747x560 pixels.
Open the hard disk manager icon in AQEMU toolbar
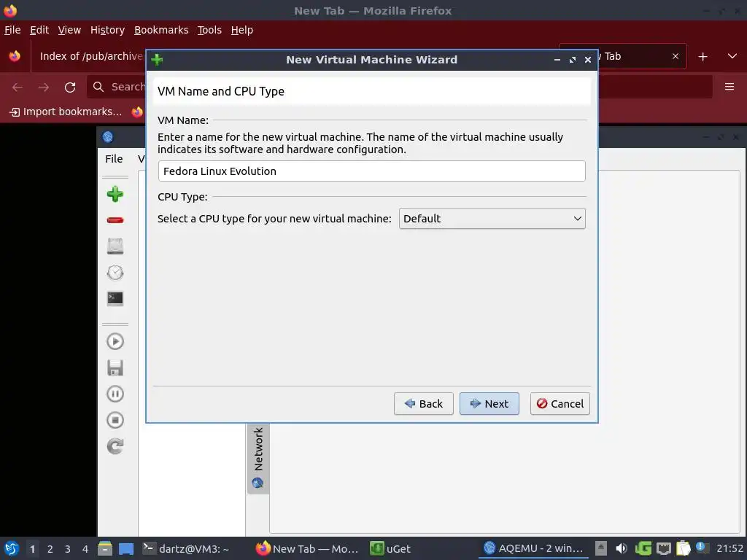115,246
